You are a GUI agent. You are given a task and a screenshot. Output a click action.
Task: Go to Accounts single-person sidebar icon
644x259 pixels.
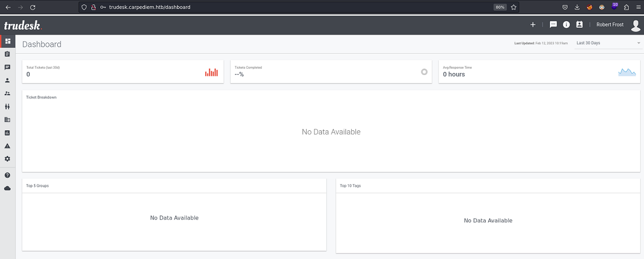click(x=7, y=81)
